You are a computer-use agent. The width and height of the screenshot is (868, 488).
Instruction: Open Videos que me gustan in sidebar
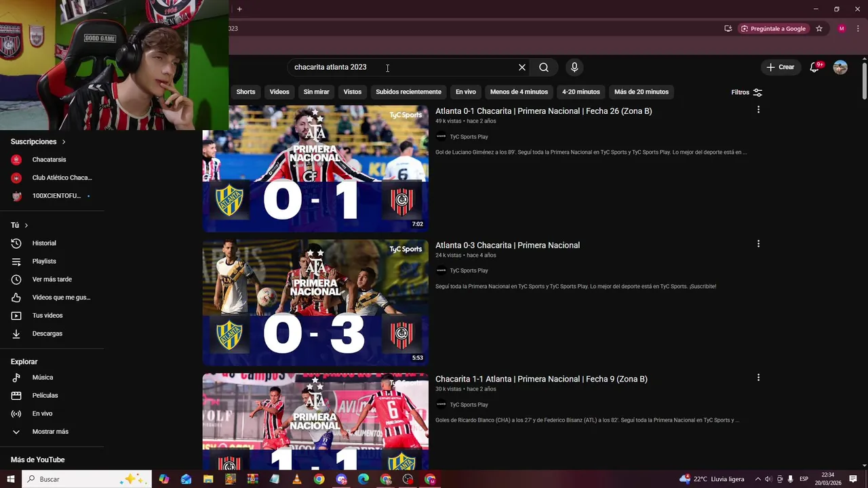tap(52, 298)
